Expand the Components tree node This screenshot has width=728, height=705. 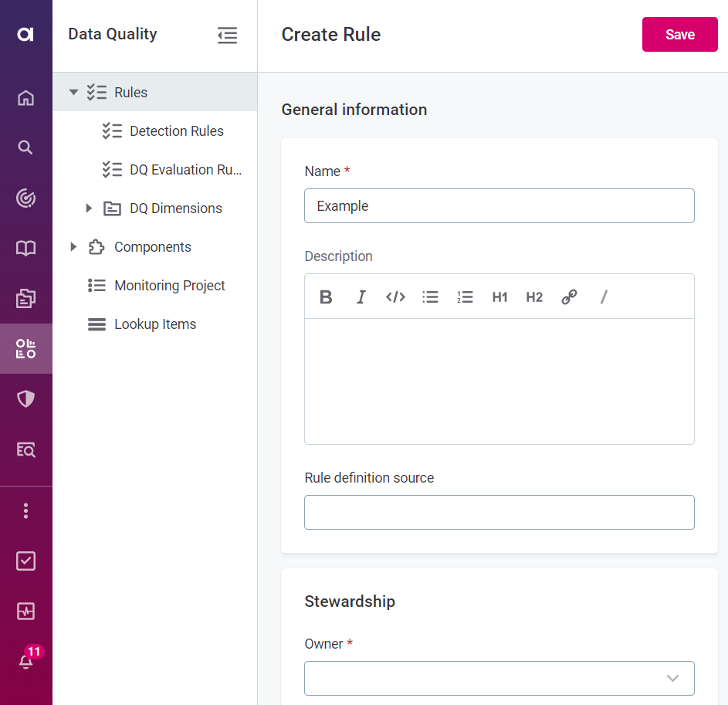pyautogui.click(x=74, y=247)
